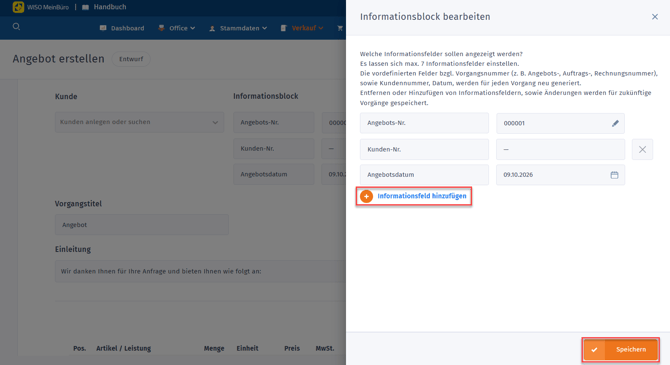The width and height of the screenshot is (670, 365).
Task: Click the WISO MeinBüro logo icon
Action: point(18,7)
